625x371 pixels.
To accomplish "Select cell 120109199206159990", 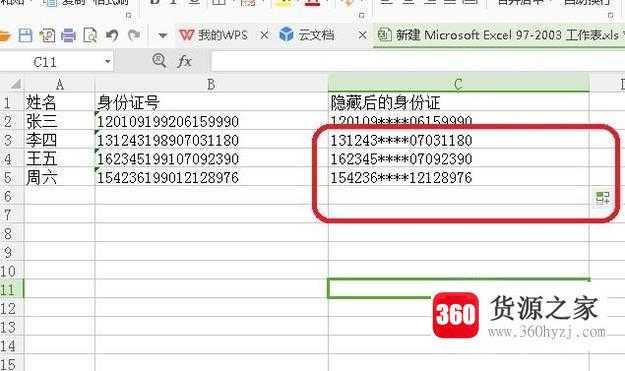I will click(x=211, y=121).
